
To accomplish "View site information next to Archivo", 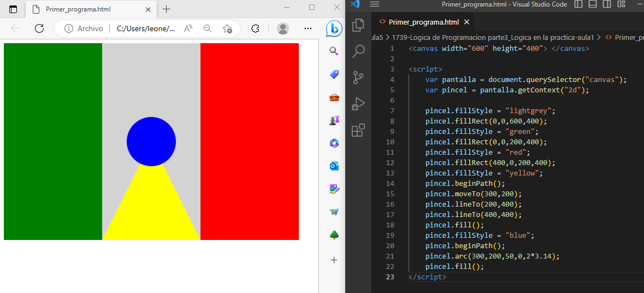I will click(x=69, y=28).
